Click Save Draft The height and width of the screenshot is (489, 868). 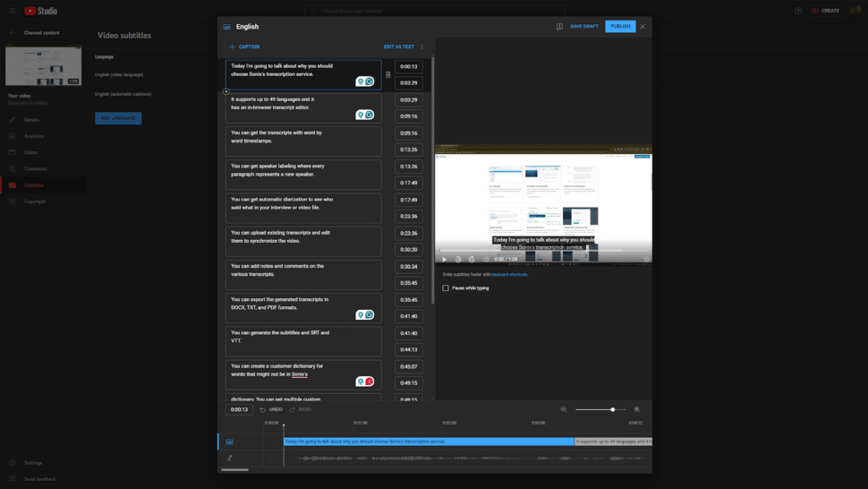(x=584, y=27)
